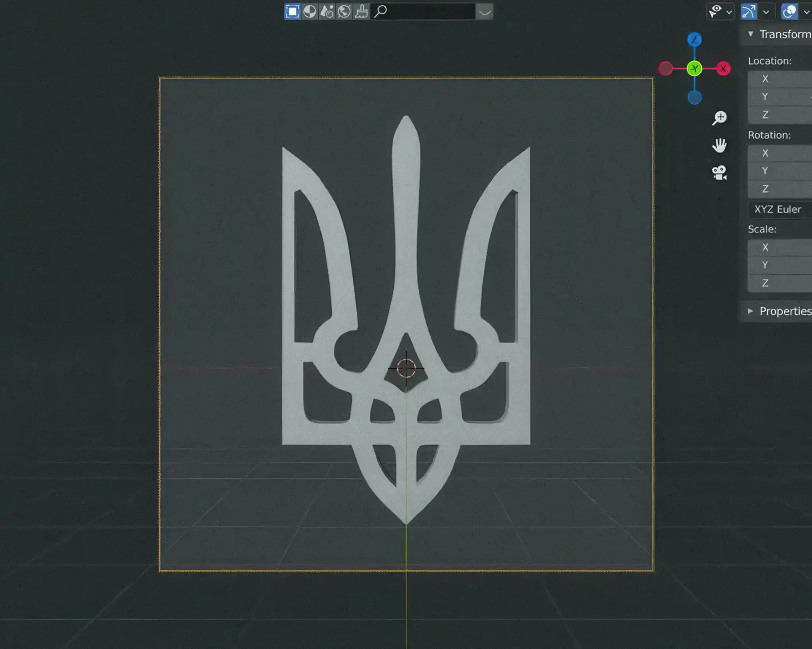
Task: Select the first asset filter icon
Action: (292, 11)
